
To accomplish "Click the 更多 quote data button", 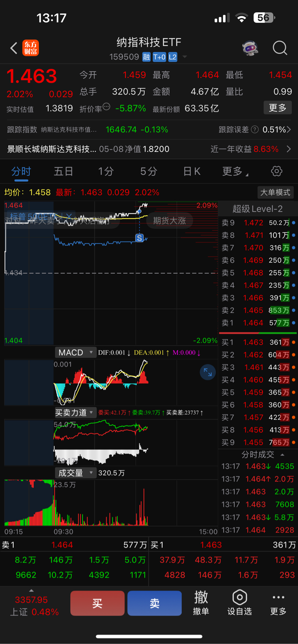I will coord(277,108).
